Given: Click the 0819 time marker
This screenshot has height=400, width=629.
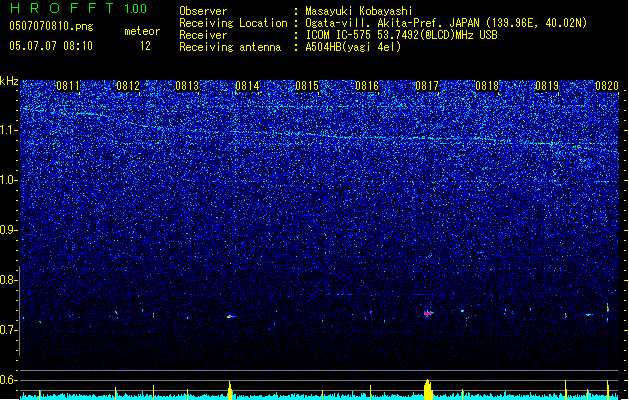Looking at the screenshot, I should [x=547, y=86].
